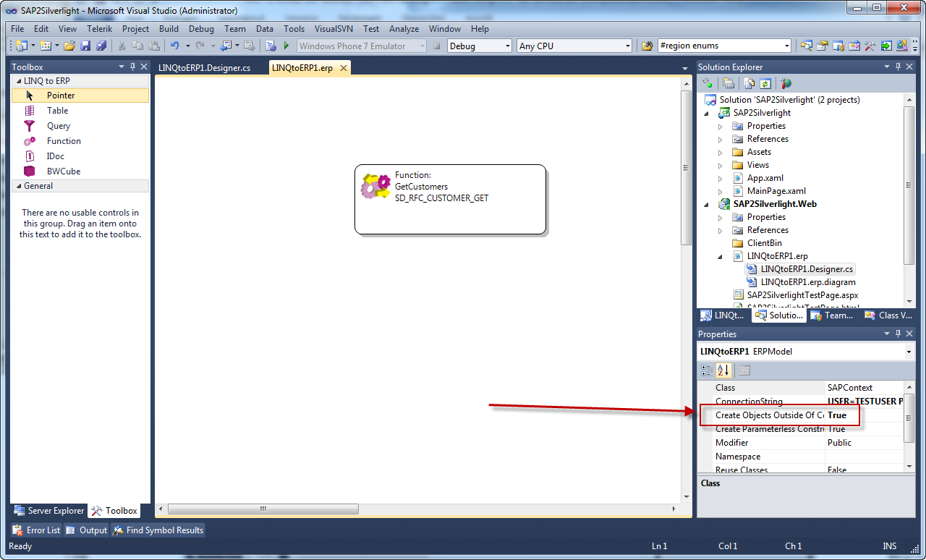
Task: Open the '#region enums' find combo box
Action: pyautogui.click(x=724, y=46)
